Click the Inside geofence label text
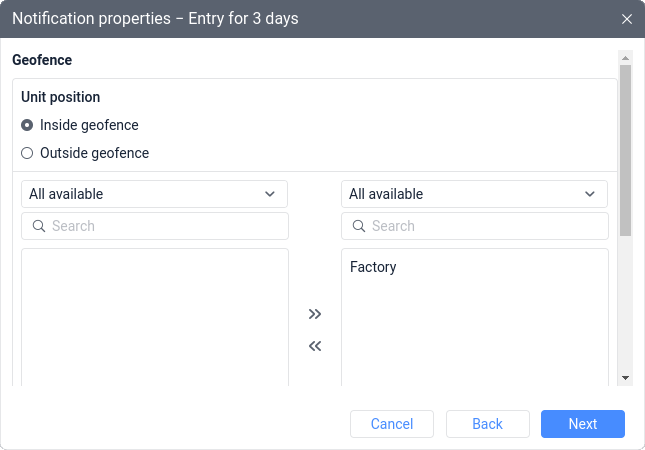645x450 pixels. tap(89, 126)
